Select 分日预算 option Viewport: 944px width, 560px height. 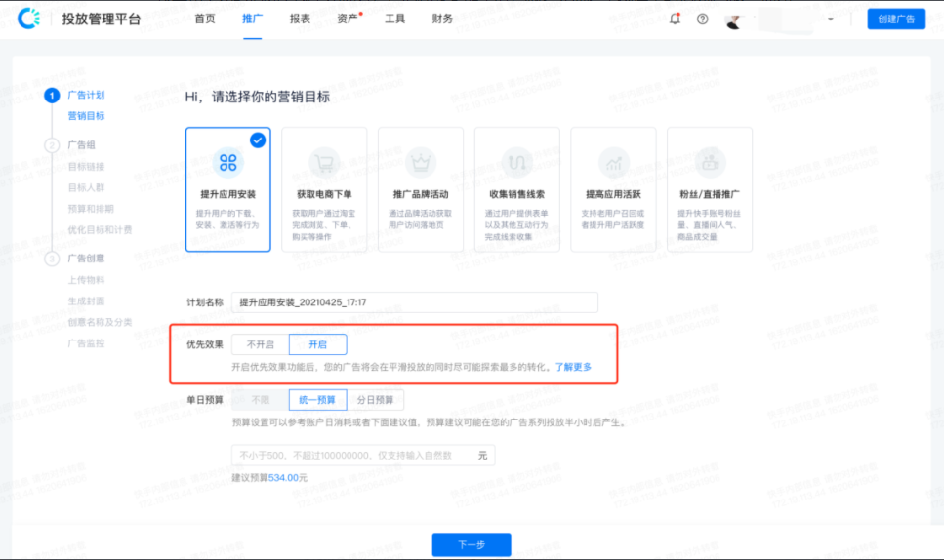pyautogui.click(x=375, y=399)
